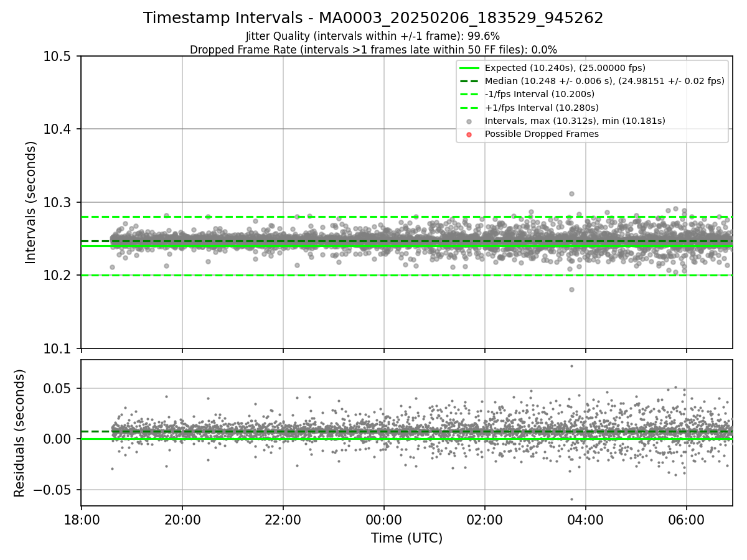This screenshot has height=560, width=747.
Task: Click the maximum interval outlier point near 10.31s
Action: (x=571, y=194)
